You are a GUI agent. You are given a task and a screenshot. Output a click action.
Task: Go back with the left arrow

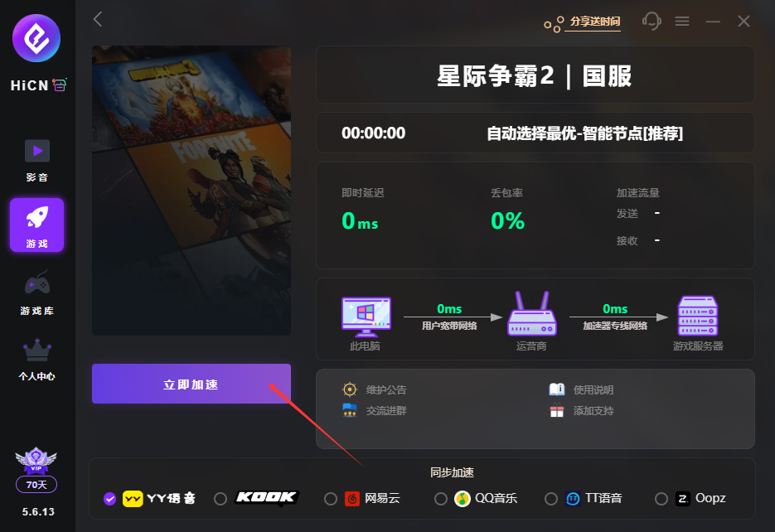click(97, 19)
